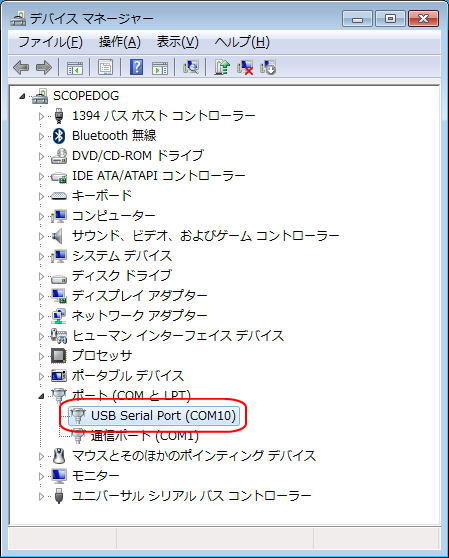Click the Forward arrow toolbar icon
449x558 pixels.
tap(44, 67)
